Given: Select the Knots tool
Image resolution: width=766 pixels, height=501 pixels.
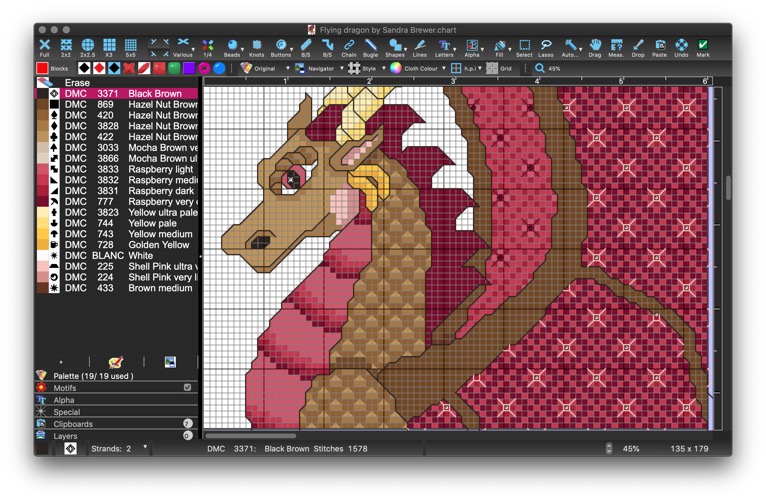Looking at the screenshot, I should [256, 47].
